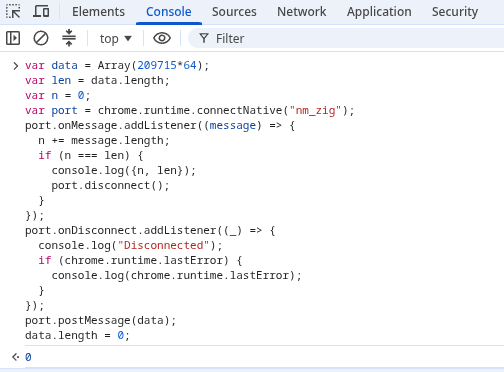Show the console sidebar panel icon
Image resolution: width=504 pixels, height=372 pixels.
pyautogui.click(x=13, y=38)
